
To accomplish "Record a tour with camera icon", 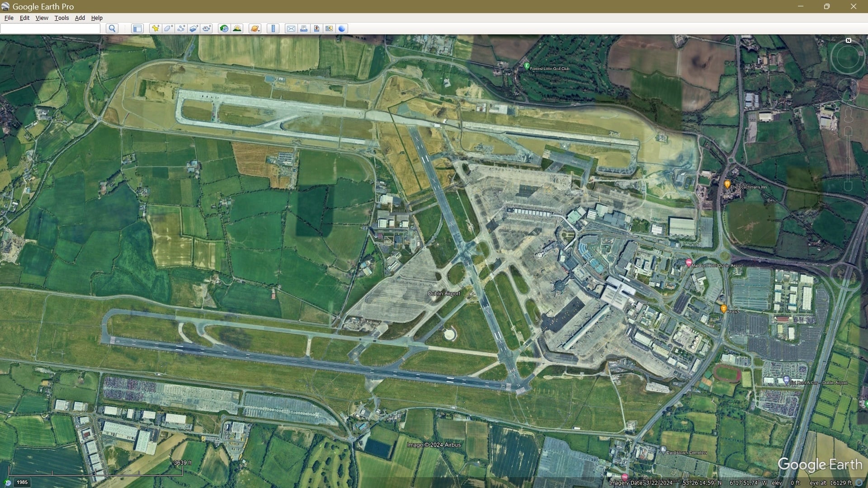I will pos(207,28).
